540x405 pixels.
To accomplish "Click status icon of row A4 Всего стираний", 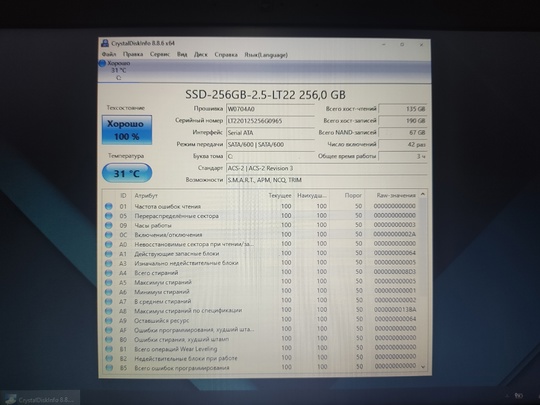I will click(108, 273).
